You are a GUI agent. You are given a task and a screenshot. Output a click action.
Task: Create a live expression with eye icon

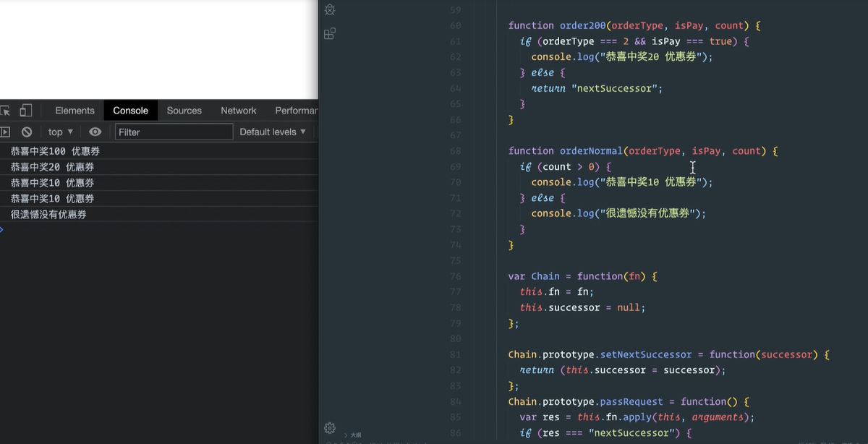coord(95,132)
